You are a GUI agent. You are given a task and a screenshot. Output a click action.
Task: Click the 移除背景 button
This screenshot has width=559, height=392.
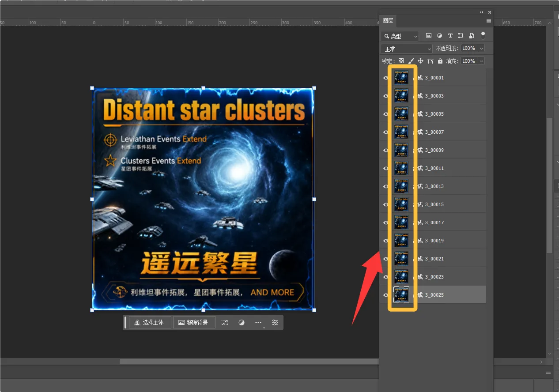194,322
